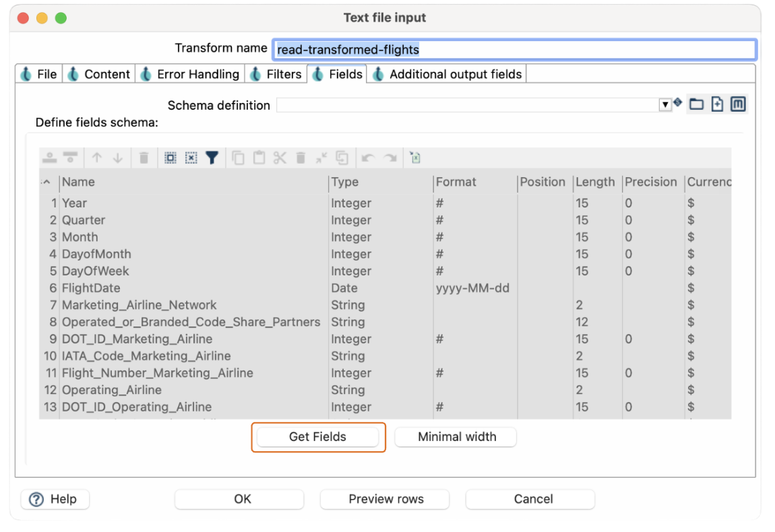Click the Help question mark icon

point(36,500)
